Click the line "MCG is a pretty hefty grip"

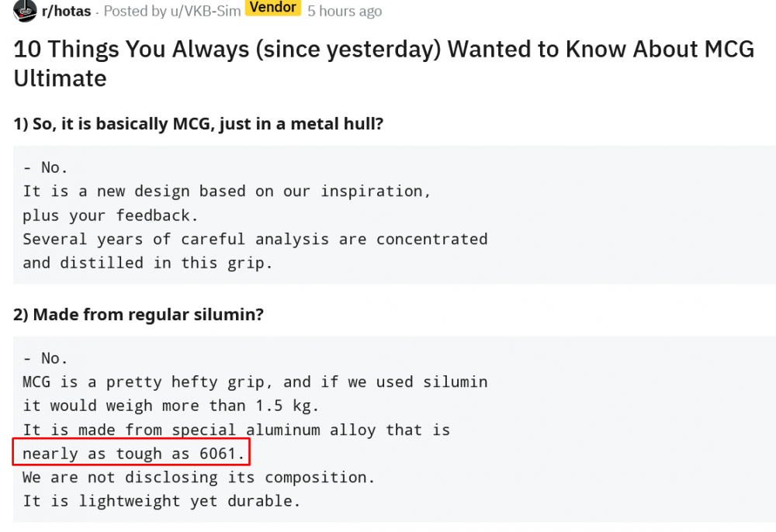(x=255, y=382)
